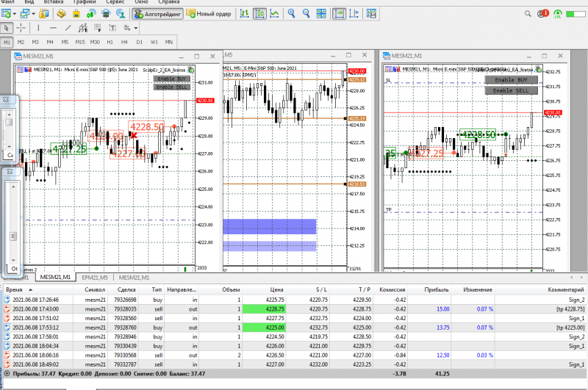
Task: Select the trendline drawing tool
Action: (x=68, y=28)
